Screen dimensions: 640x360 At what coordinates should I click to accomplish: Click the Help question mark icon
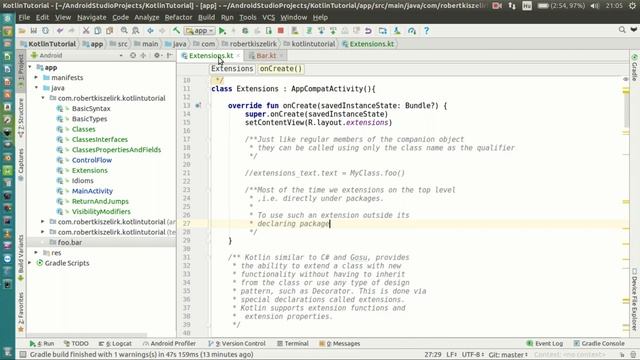426,31
